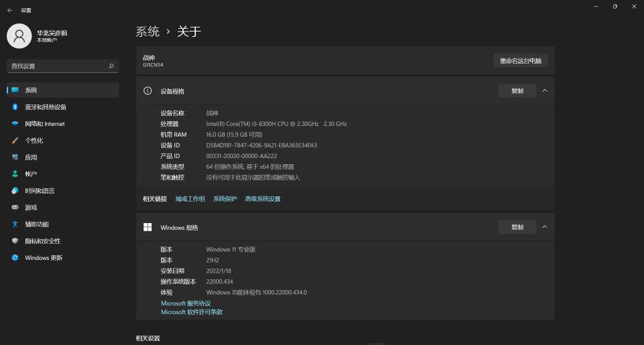Screen dimensions: 644x345
Task: Click 系统 in the breadcrumb
Action: [148, 31]
